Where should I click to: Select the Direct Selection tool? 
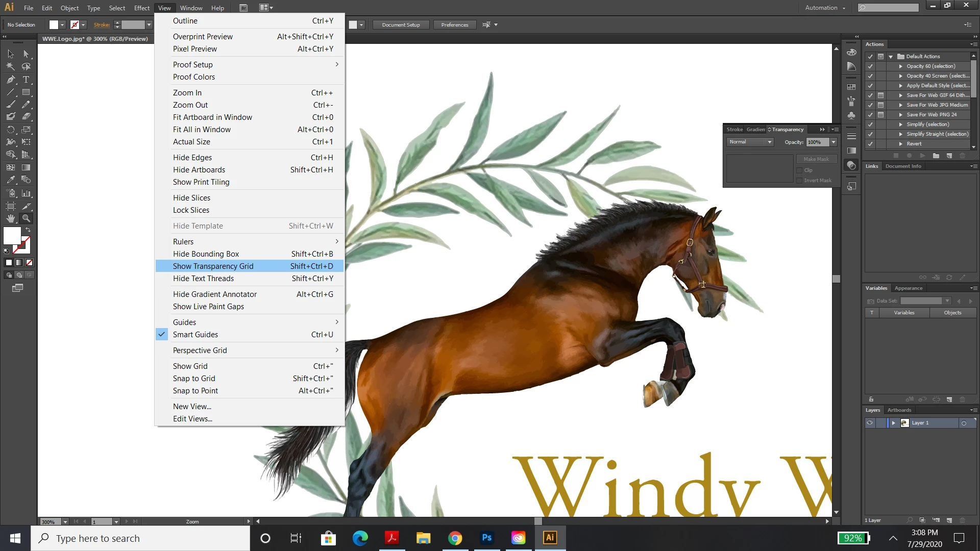tap(26, 54)
